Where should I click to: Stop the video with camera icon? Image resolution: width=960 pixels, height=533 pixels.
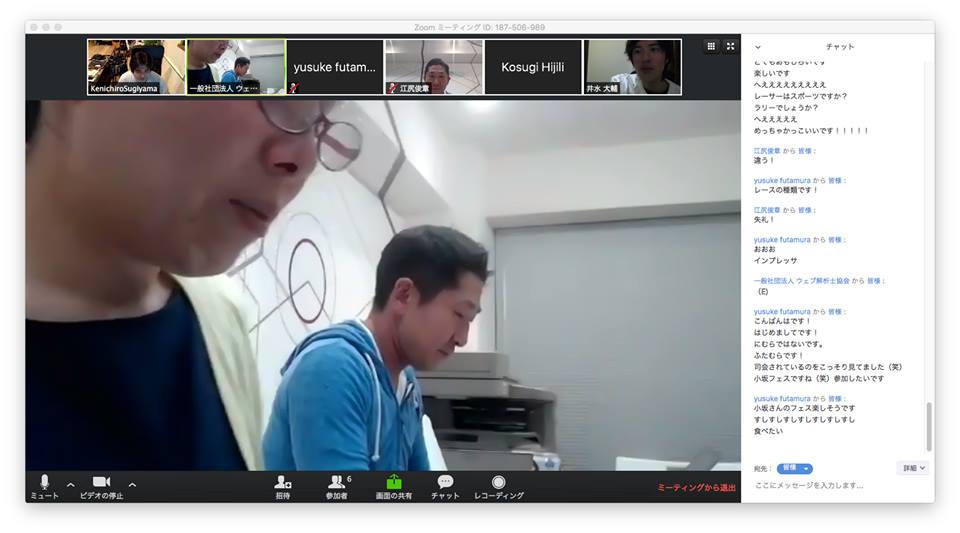101,486
